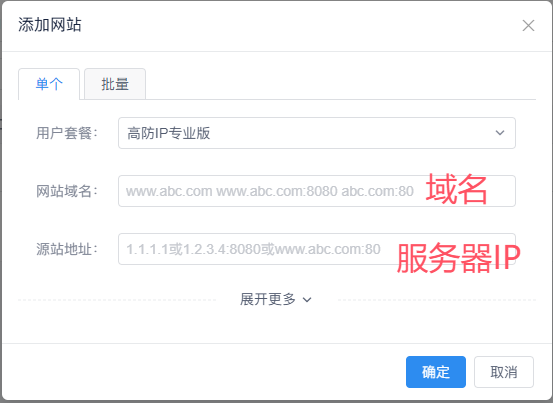553x403 pixels.
Task: Expand the 展开更多 section
Action: coord(276,299)
